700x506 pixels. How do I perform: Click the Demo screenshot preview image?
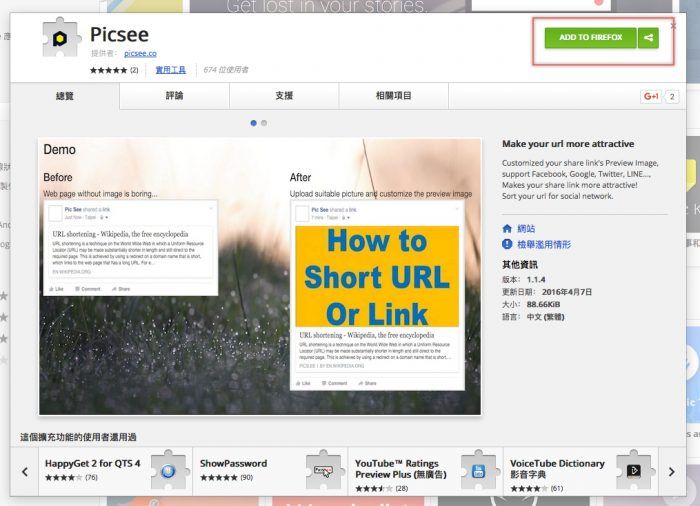(x=260, y=276)
